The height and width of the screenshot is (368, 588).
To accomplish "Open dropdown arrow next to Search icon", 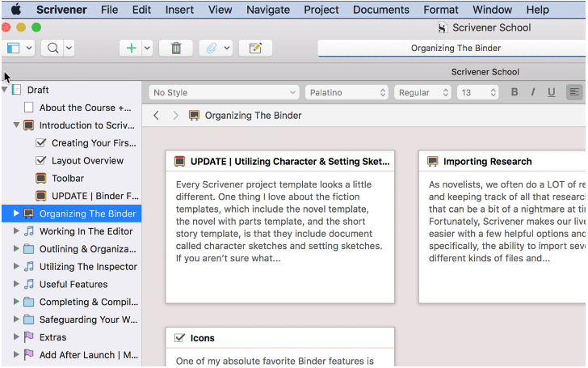I will pyautogui.click(x=69, y=48).
